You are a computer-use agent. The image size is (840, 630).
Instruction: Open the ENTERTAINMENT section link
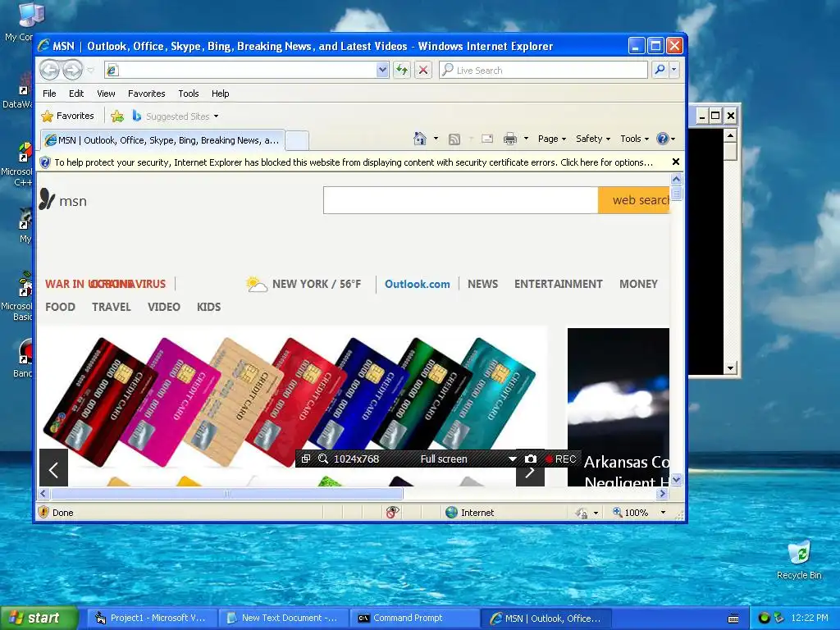(x=558, y=284)
